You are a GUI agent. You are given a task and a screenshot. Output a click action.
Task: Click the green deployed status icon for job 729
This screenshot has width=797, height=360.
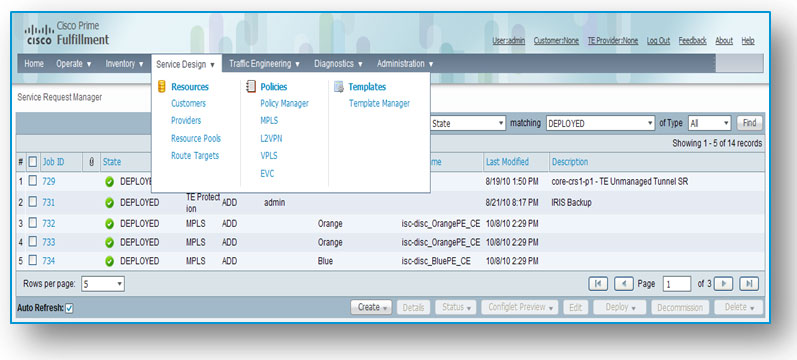tap(109, 182)
